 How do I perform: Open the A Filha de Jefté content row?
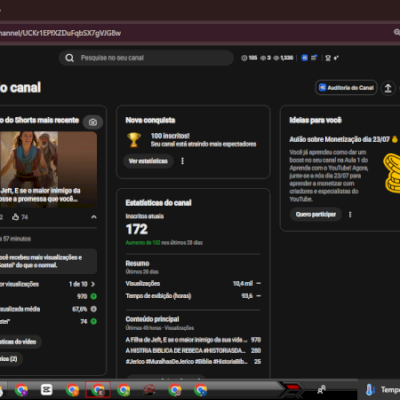pyautogui.click(x=193, y=340)
